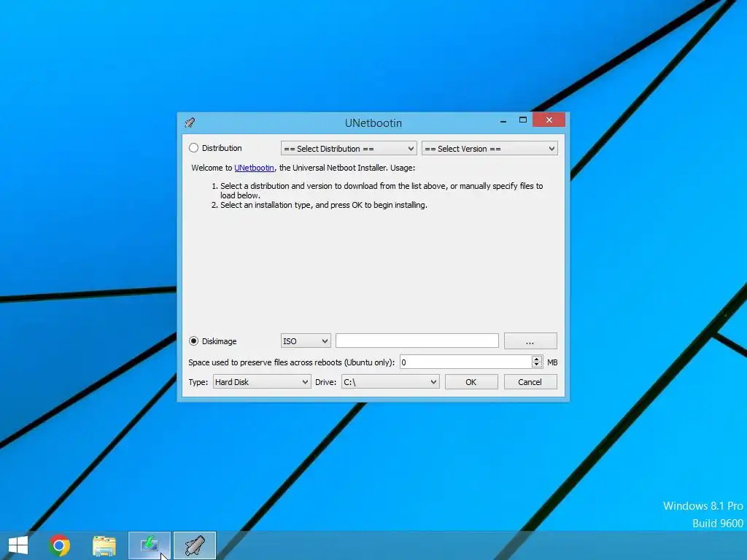Minimize the UNetbootin window

tap(503, 121)
